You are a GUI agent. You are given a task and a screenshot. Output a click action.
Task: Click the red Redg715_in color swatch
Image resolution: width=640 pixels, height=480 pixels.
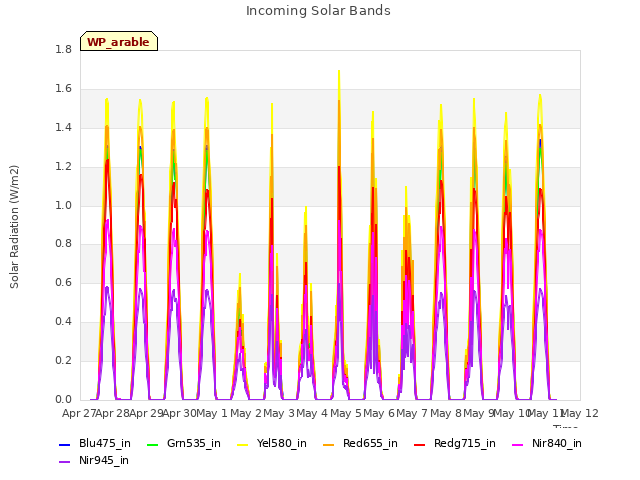[x=419, y=444]
